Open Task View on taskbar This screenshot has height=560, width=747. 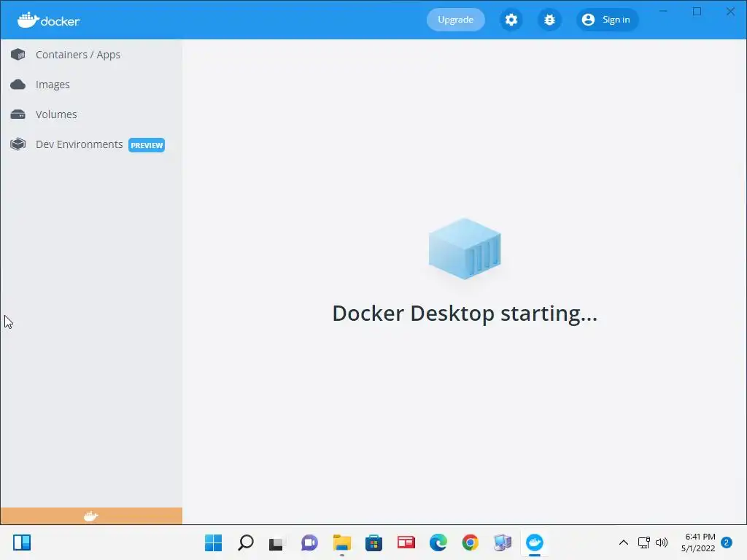(x=276, y=542)
